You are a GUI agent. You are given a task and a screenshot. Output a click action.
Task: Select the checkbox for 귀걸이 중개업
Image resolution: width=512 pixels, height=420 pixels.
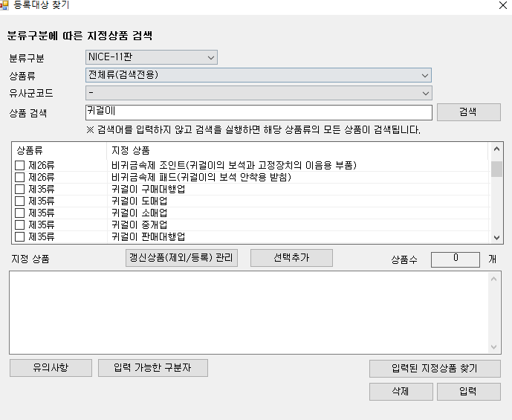19,224
